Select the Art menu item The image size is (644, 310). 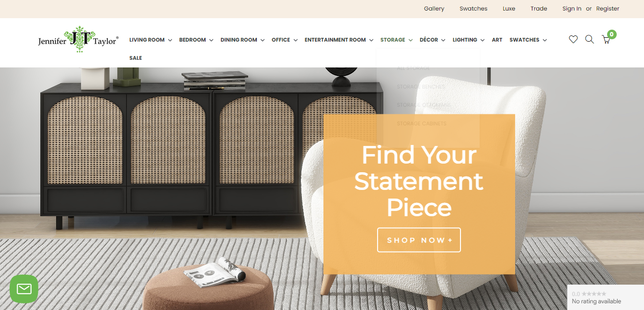[x=497, y=40]
